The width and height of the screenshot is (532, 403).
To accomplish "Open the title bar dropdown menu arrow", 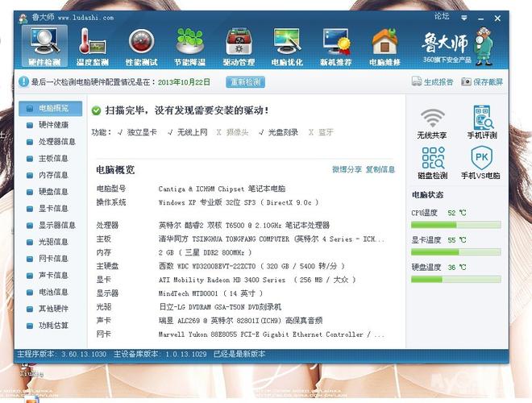I will tap(464, 18).
